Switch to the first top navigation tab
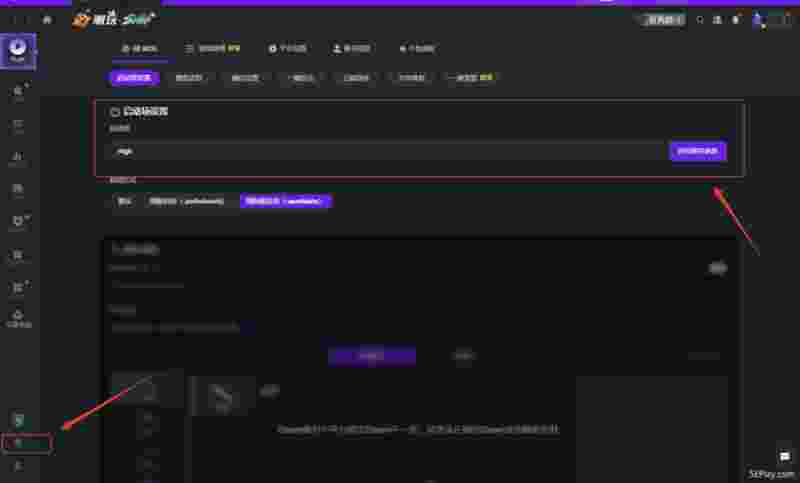800x483 pixels. click(139, 47)
